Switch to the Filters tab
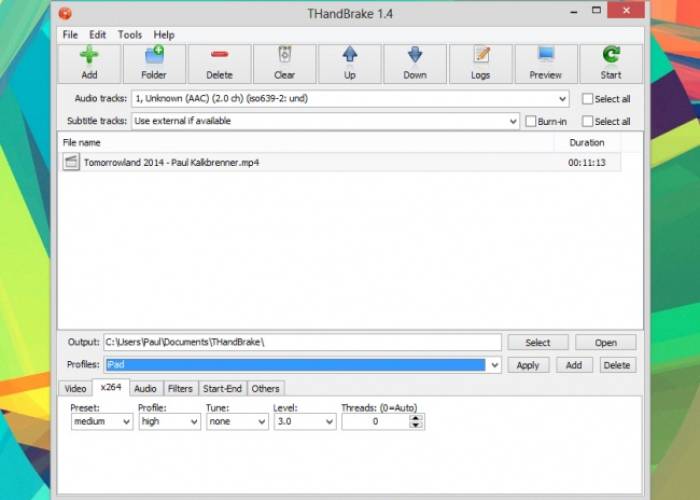Viewport: 700px width, 500px height. coord(180,388)
